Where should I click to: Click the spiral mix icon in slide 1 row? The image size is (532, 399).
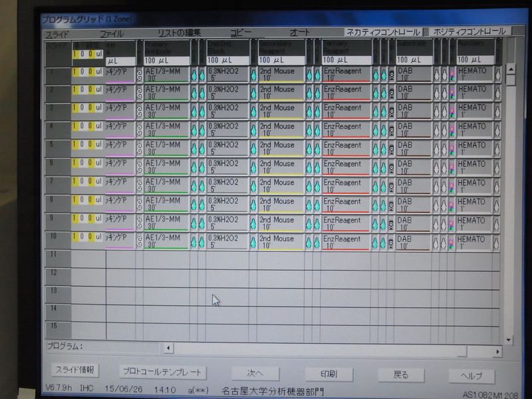coord(140,75)
